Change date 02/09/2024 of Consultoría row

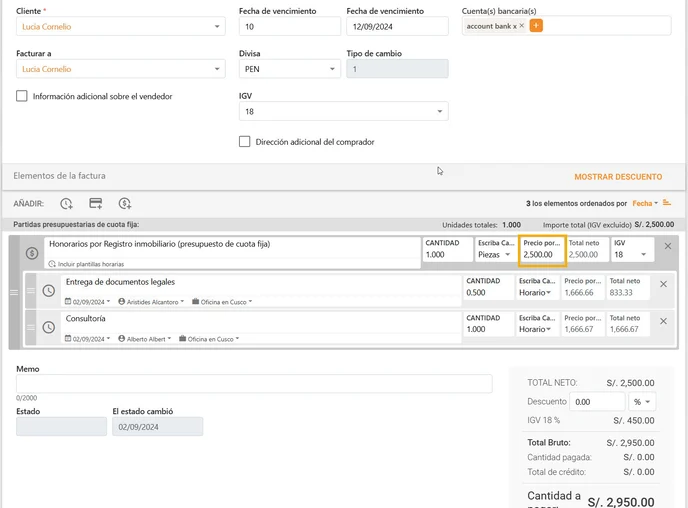pyautogui.click(x=87, y=339)
